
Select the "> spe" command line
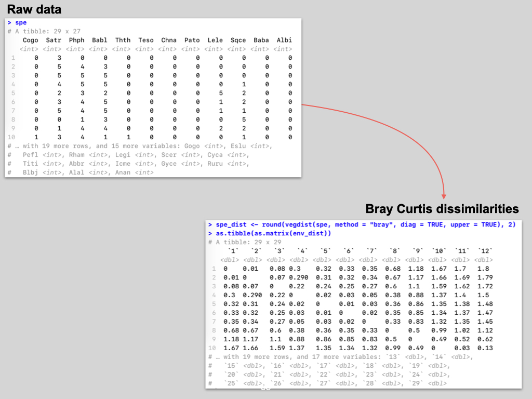(17, 23)
